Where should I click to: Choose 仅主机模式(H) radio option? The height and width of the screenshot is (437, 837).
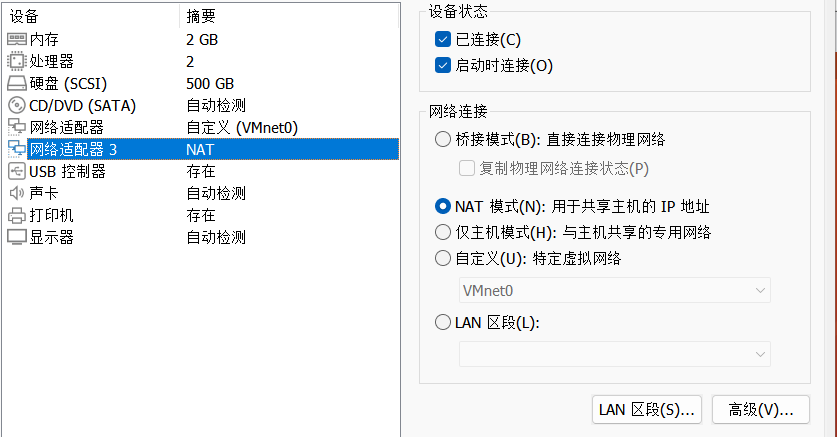click(443, 232)
